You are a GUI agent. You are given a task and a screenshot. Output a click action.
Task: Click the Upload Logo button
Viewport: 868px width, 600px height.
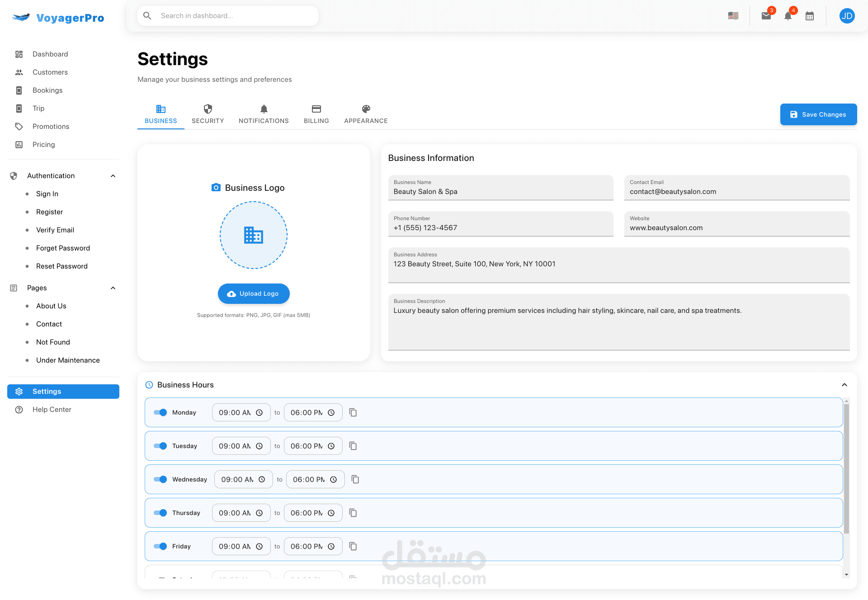pos(254,293)
